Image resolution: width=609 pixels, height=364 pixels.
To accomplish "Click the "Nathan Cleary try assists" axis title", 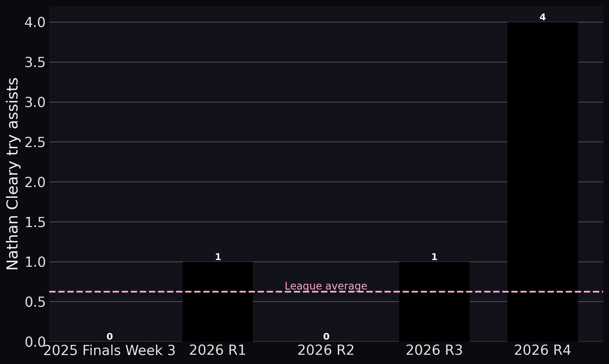I will pos(13,174).
